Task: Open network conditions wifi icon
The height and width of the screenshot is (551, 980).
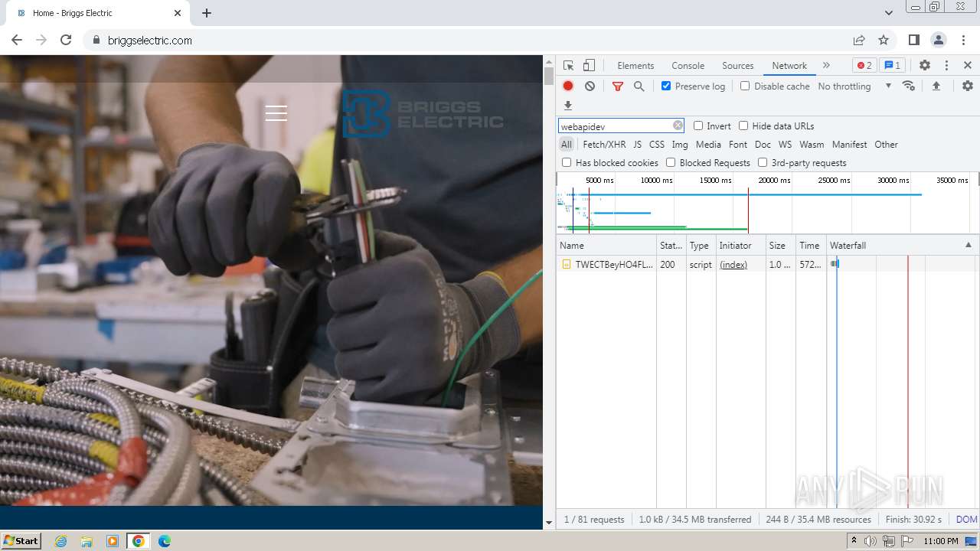Action: (909, 86)
